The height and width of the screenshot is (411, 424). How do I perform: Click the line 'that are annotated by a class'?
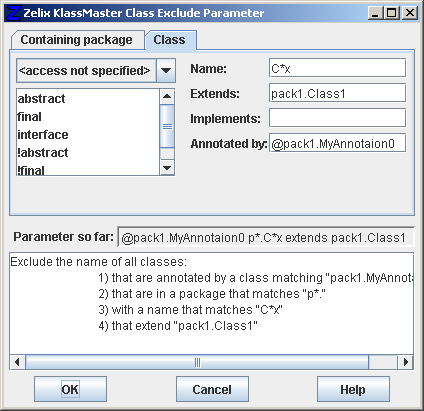[255, 278]
